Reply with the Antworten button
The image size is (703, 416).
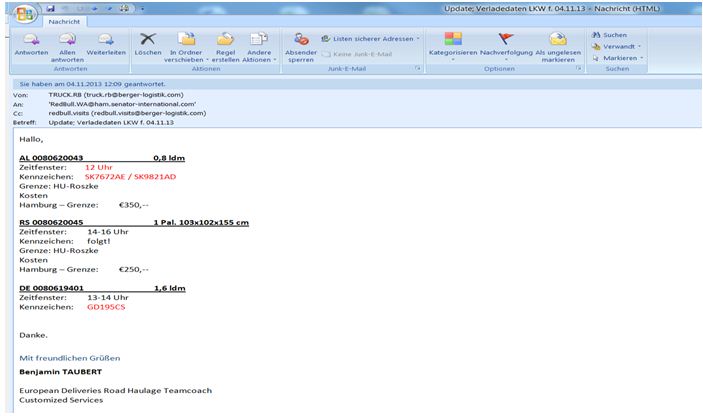pyautogui.click(x=31, y=45)
